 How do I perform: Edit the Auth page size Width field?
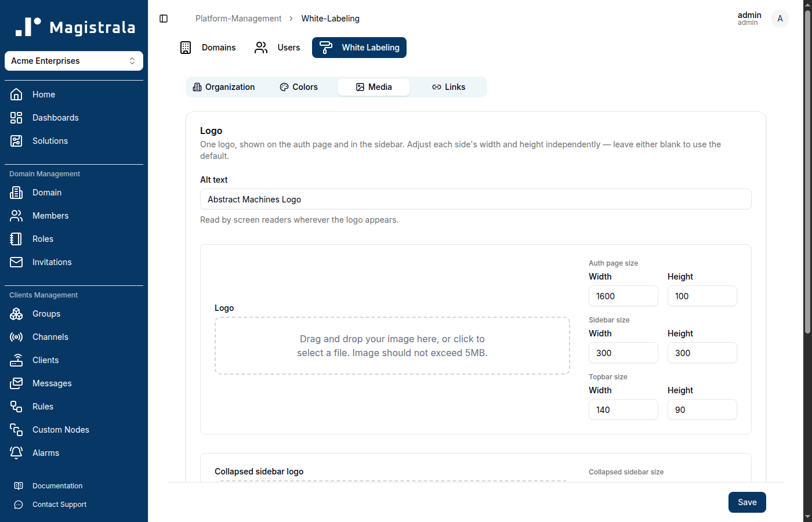coord(623,296)
